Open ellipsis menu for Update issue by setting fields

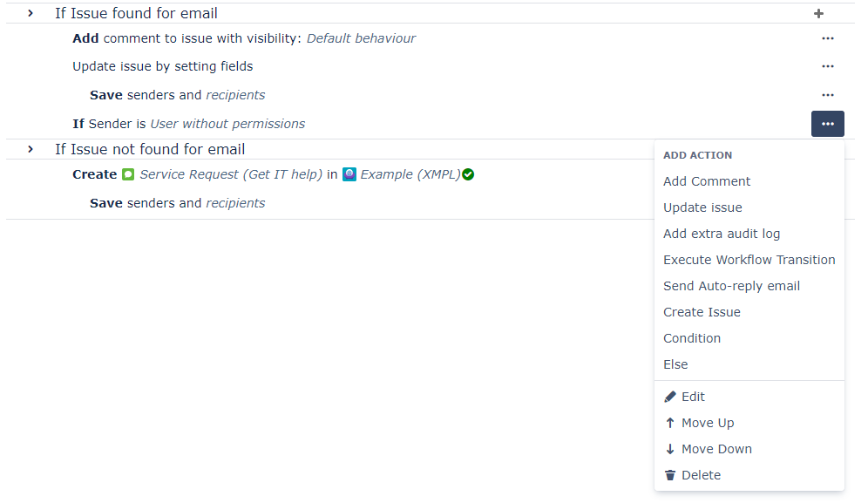[828, 66]
